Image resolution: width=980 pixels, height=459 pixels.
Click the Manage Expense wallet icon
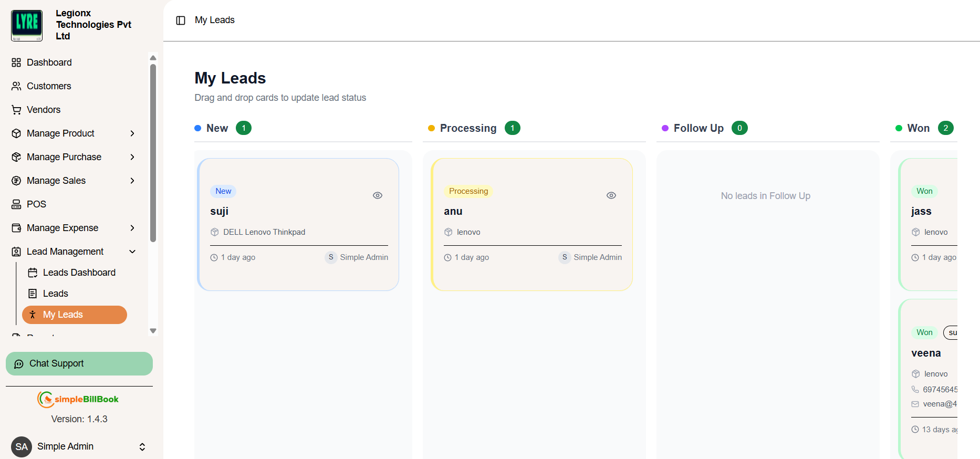16,228
